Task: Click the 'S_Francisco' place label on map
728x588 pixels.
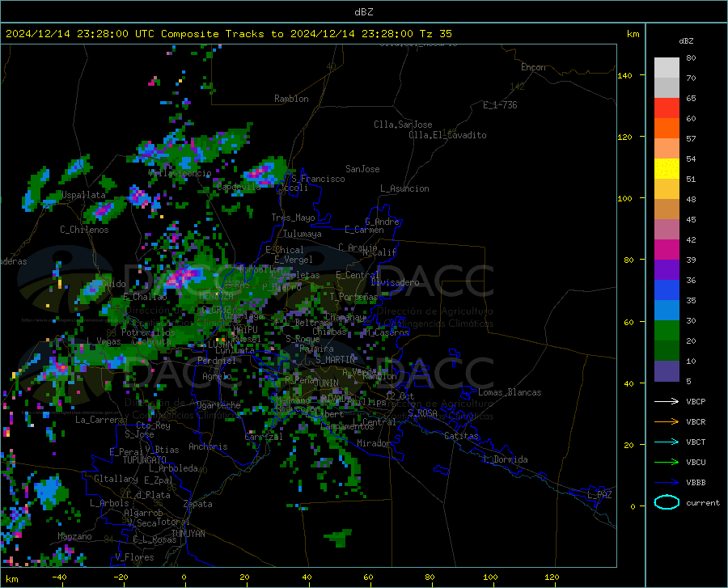Action: 318,179
